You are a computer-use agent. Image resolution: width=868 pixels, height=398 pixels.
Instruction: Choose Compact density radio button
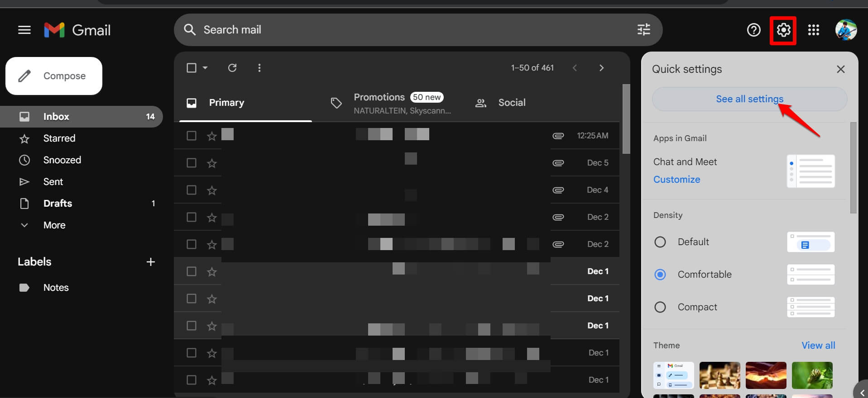[x=660, y=307]
